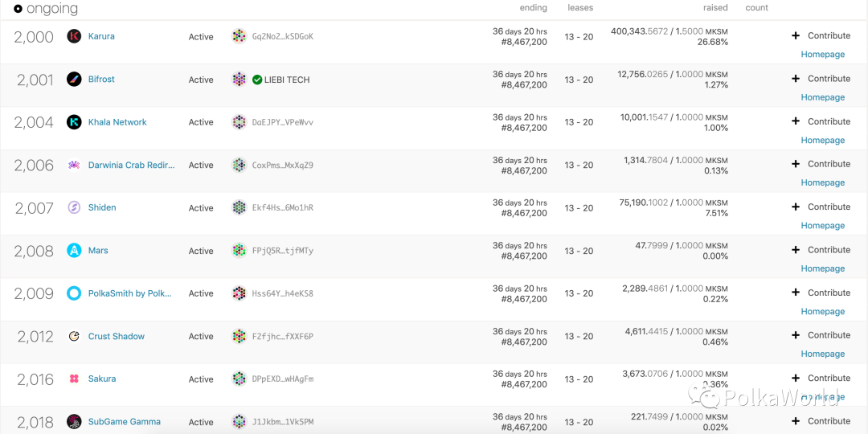Screen dimensions: 868x434
Task: Click the Bifrost logo icon
Action: coord(74,79)
